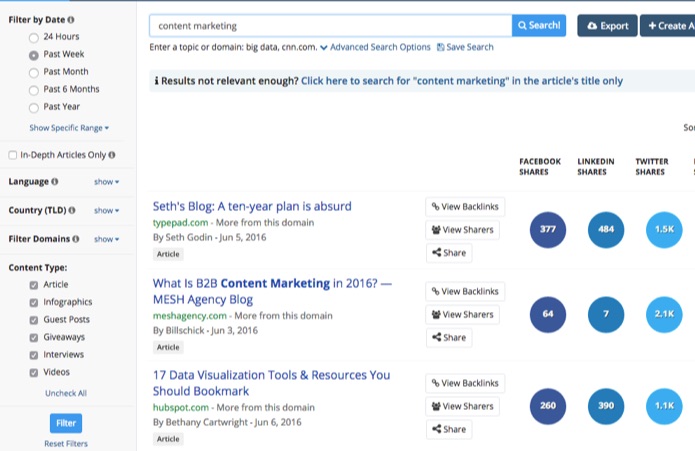695x451 pixels.
Task: Click Save Search link
Action: 465,47
